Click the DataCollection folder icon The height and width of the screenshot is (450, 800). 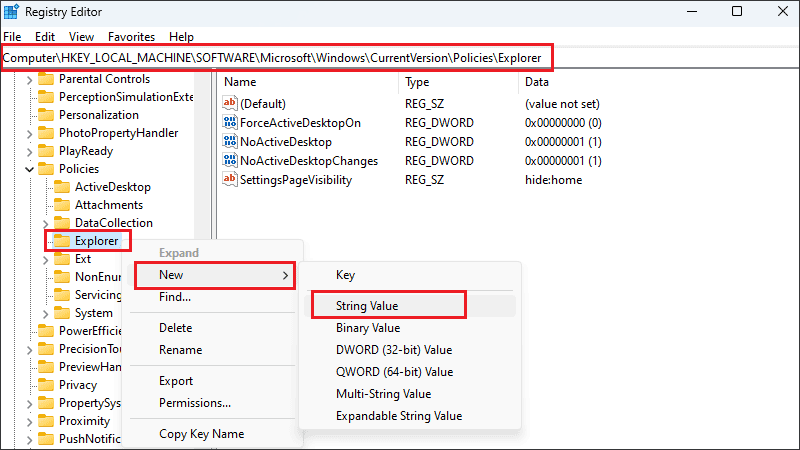[x=62, y=223]
